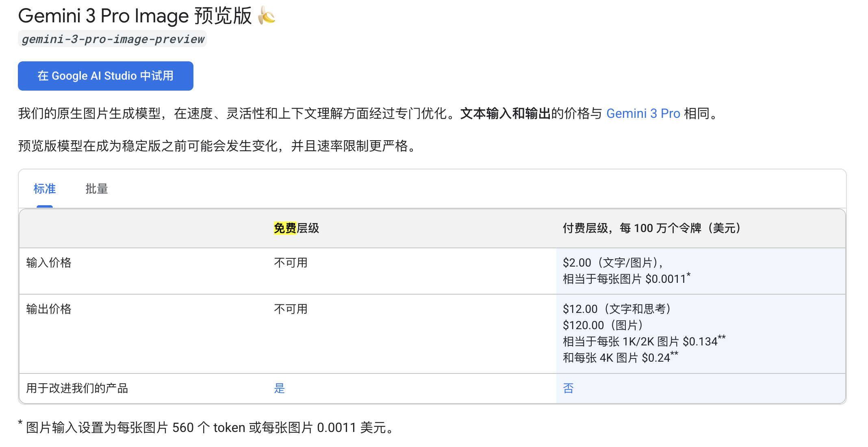Screen dimensions: 868x447
Task: Click 不可用 in the 输出价格 row
Action: [x=291, y=309]
